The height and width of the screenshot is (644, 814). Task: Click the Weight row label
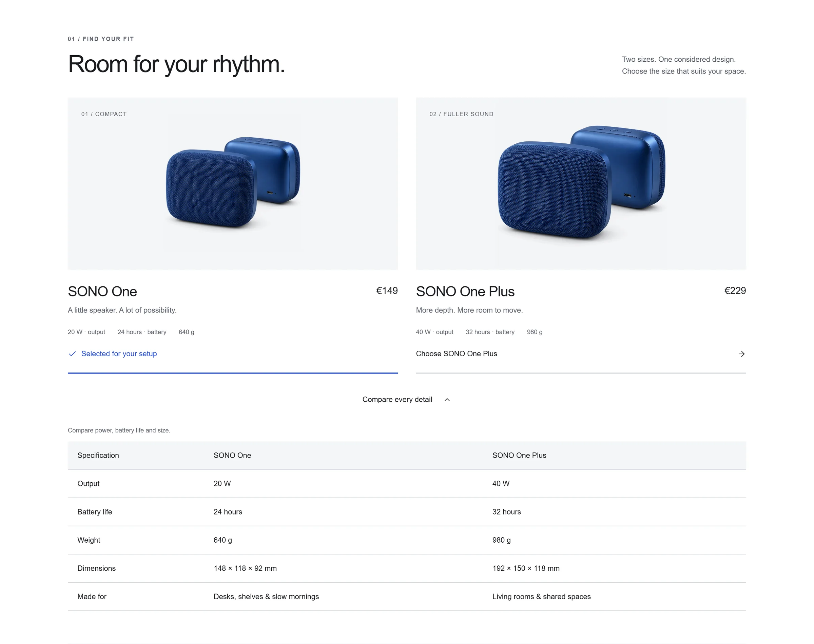[x=89, y=540]
